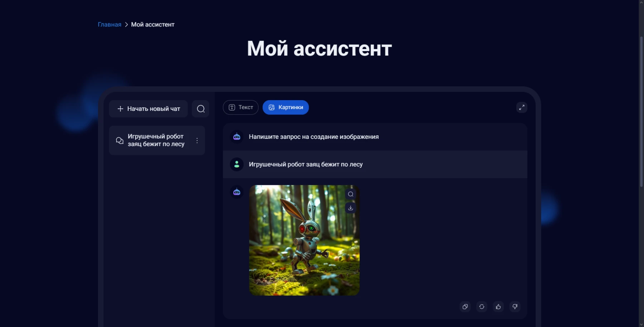Rate the response with thumbs up
This screenshot has width=644, height=327.
click(x=498, y=307)
